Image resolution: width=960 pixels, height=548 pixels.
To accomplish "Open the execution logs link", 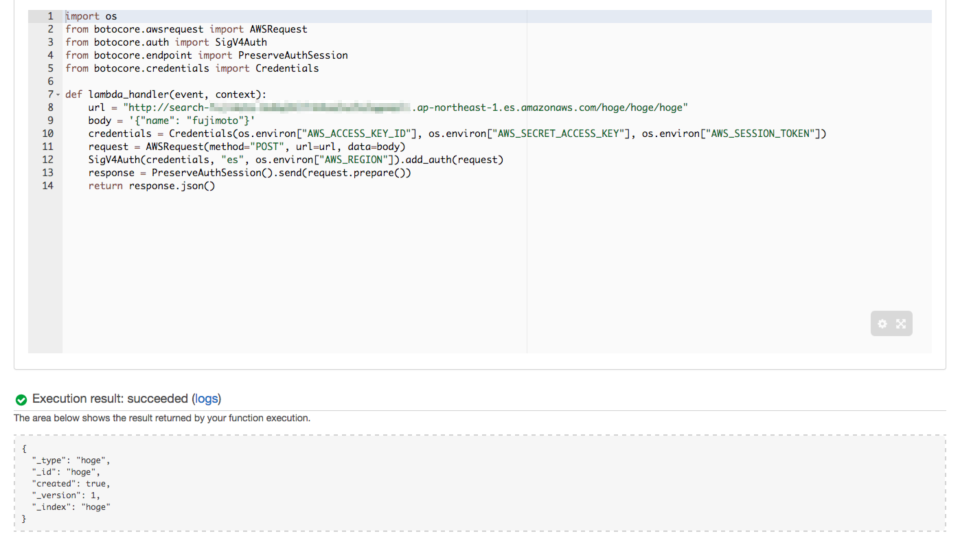I will click(x=206, y=398).
